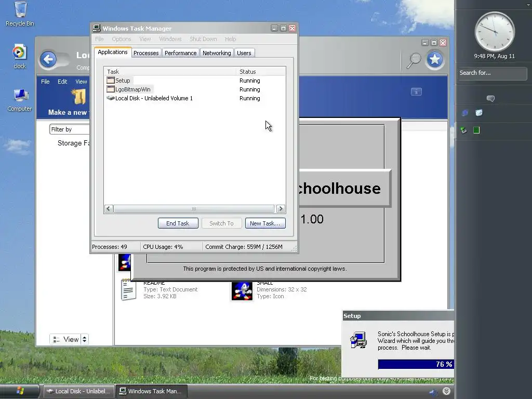Screen dimensions: 532x399
Task: Click the magnifier search icon in Explorer window
Action: pos(414,61)
